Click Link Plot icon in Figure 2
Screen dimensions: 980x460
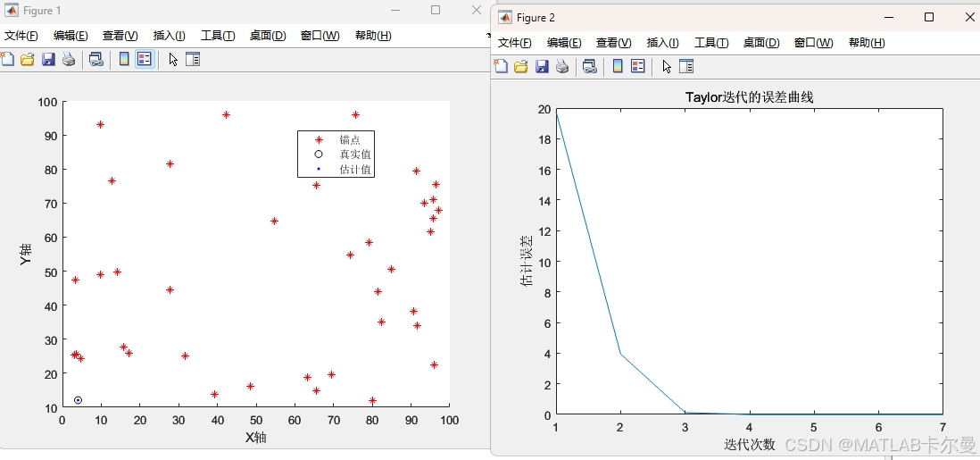pyautogui.click(x=589, y=66)
